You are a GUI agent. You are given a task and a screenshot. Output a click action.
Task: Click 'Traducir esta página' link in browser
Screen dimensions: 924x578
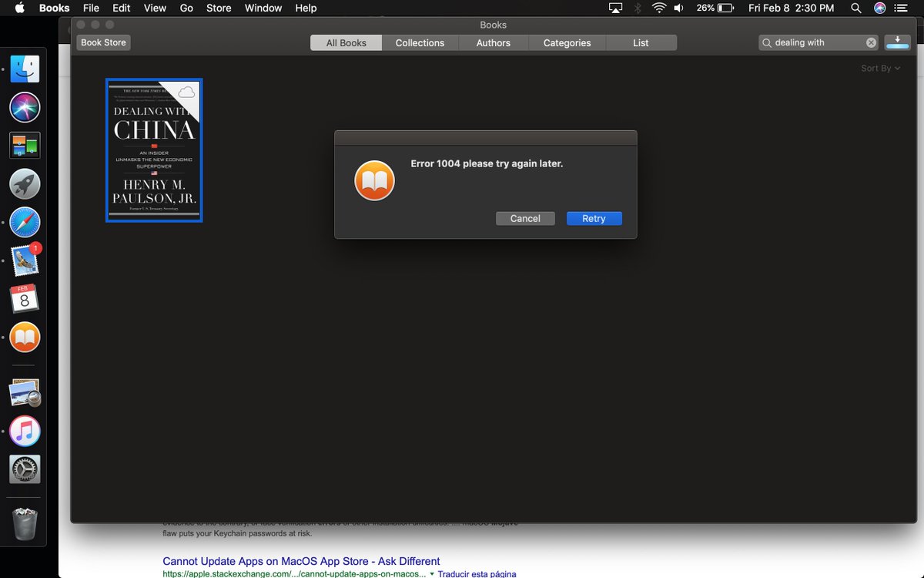(477, 574)
